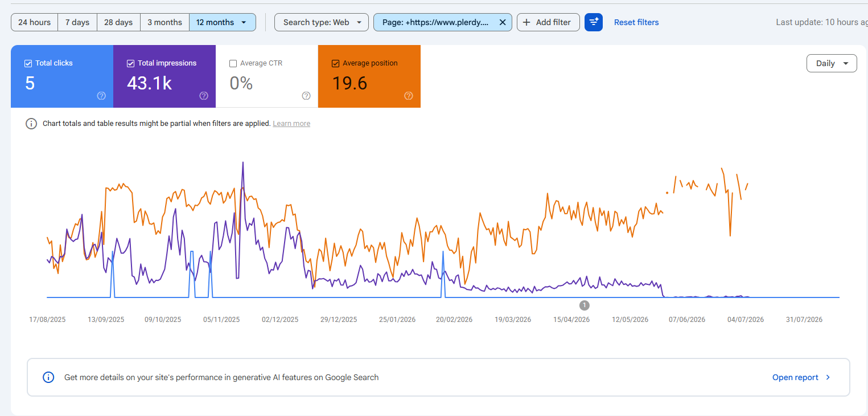Click help icon on Average CTR card
Viewport: 868px width, 416px height.
[x=306, y=96]
